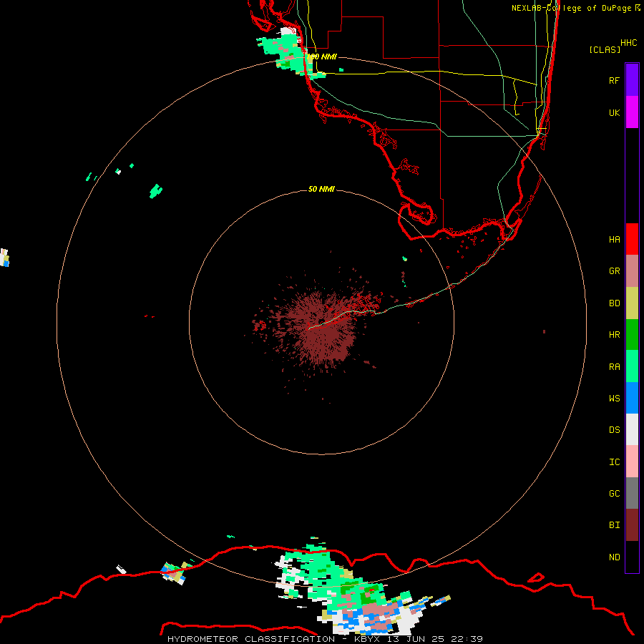This screenshot has width=644, height=644.
Task: Click the 'GC' legend label
Action: pos(615,494)
